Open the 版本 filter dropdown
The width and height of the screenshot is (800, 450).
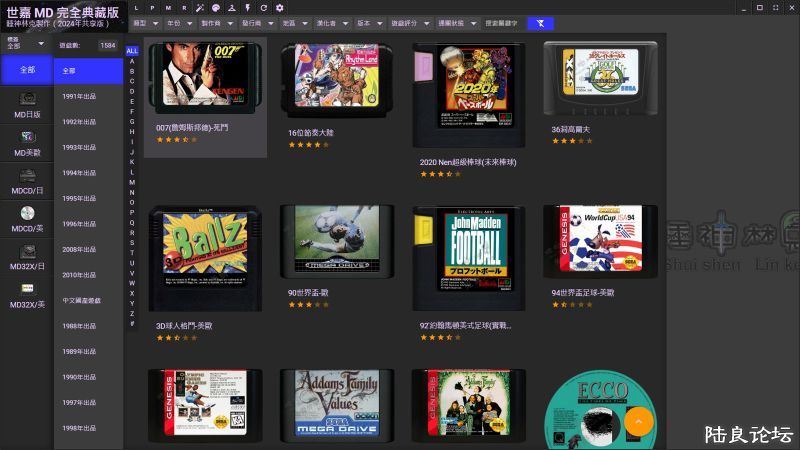369,23
